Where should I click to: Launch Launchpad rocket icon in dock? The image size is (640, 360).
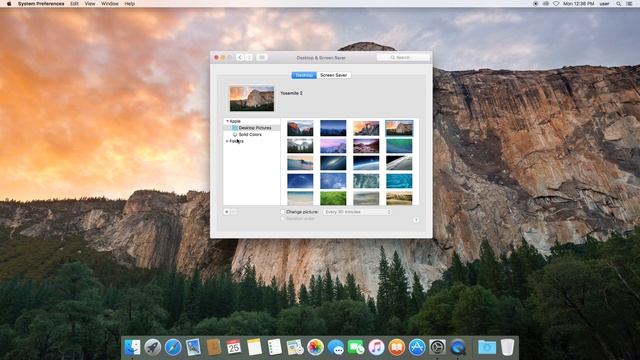click(153, 347)
